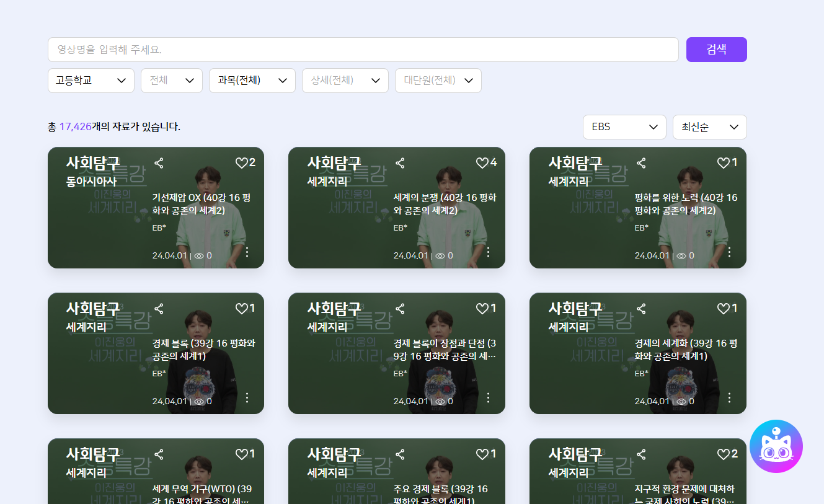
Task: Share the 주요 경제 블록 video card
Action: click(400, 454)
